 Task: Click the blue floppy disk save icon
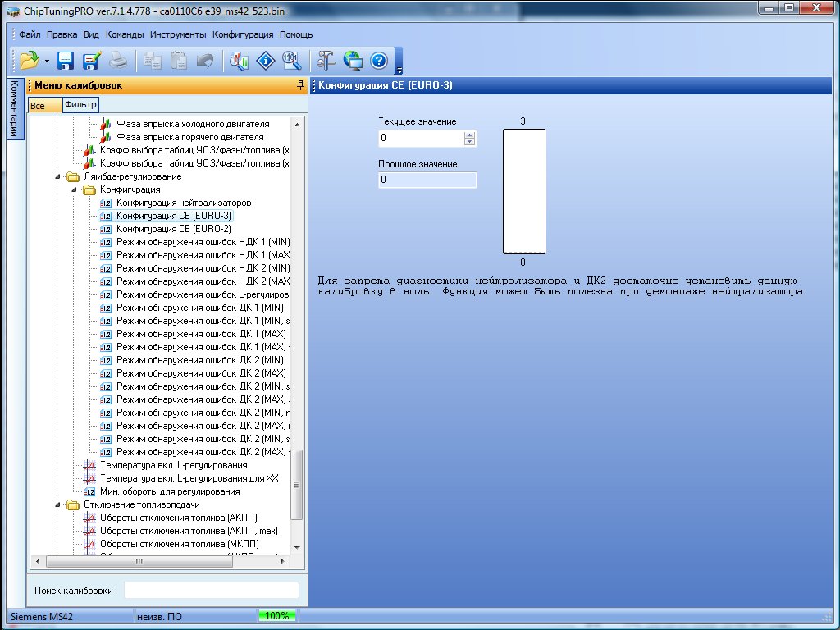[x=66, y=60]
